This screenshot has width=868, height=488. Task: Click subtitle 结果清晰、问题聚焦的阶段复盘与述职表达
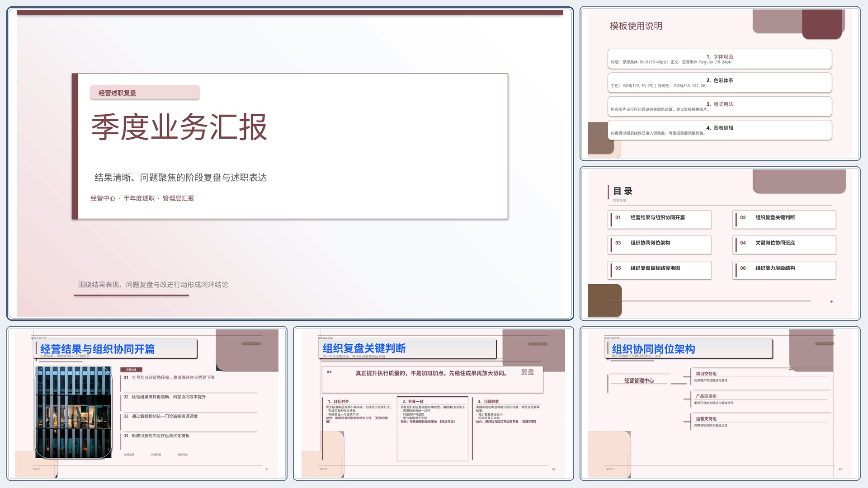coord(180,178)
